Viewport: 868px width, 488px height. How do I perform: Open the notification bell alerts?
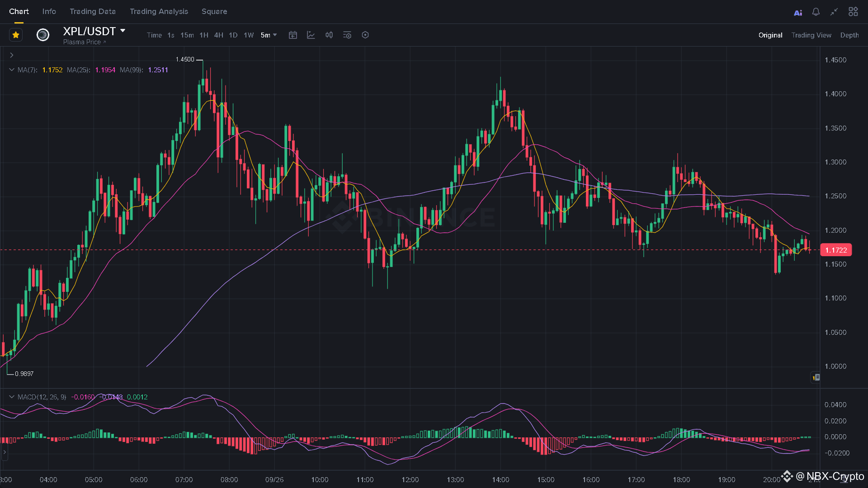coord(816,12)
